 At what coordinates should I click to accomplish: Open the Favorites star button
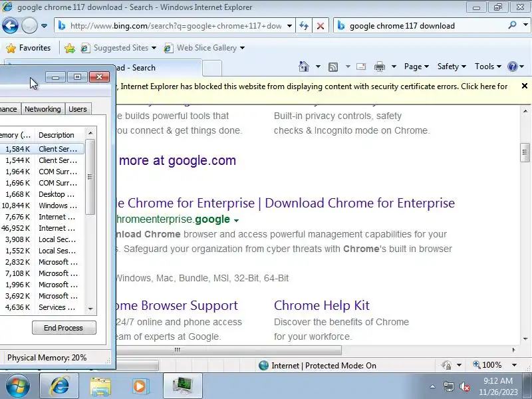[x=28, y=48]
